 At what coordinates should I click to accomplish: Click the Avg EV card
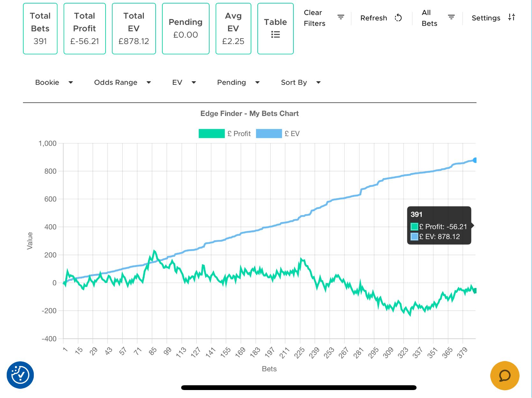pos(233,29)
